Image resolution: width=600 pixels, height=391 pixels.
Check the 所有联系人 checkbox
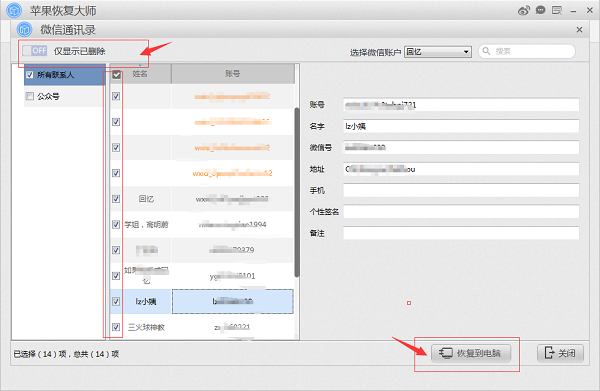[29, 75]
